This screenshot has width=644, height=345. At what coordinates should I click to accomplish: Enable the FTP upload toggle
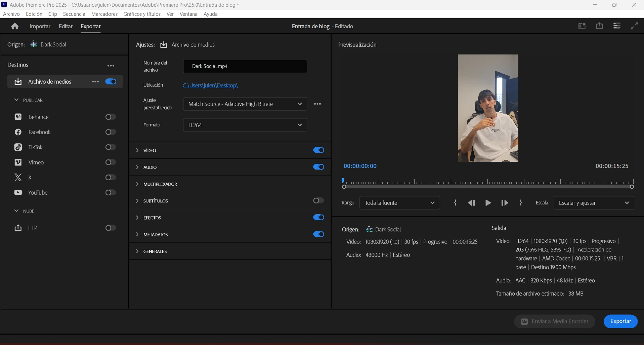pyautogui.click(x=111, y=228)
